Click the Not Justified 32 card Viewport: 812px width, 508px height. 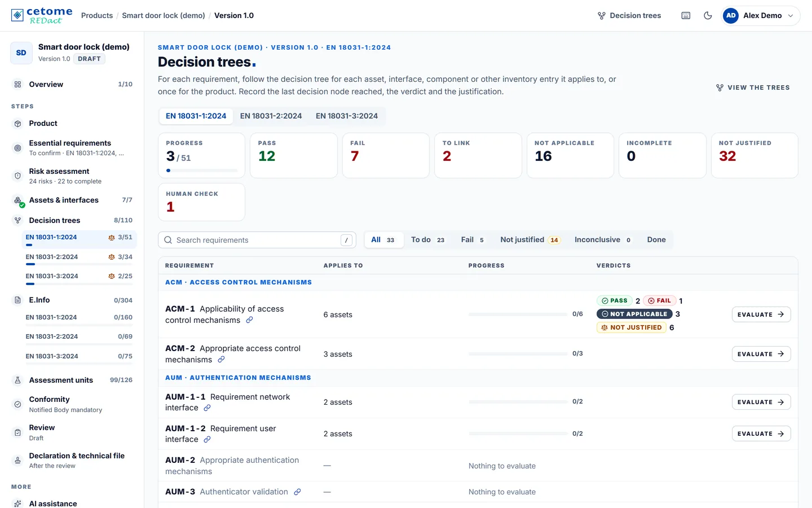754,155
